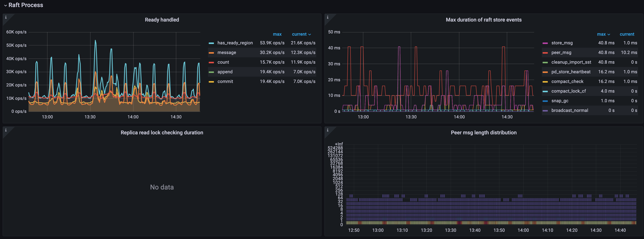Viewport: 644px width, 239px height.
Task: Click the max column header in Ready handled
Action: point(277,34)
